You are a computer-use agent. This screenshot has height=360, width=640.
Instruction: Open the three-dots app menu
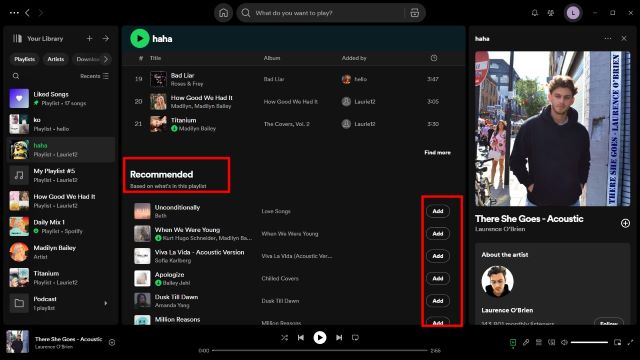coord(14,13)
